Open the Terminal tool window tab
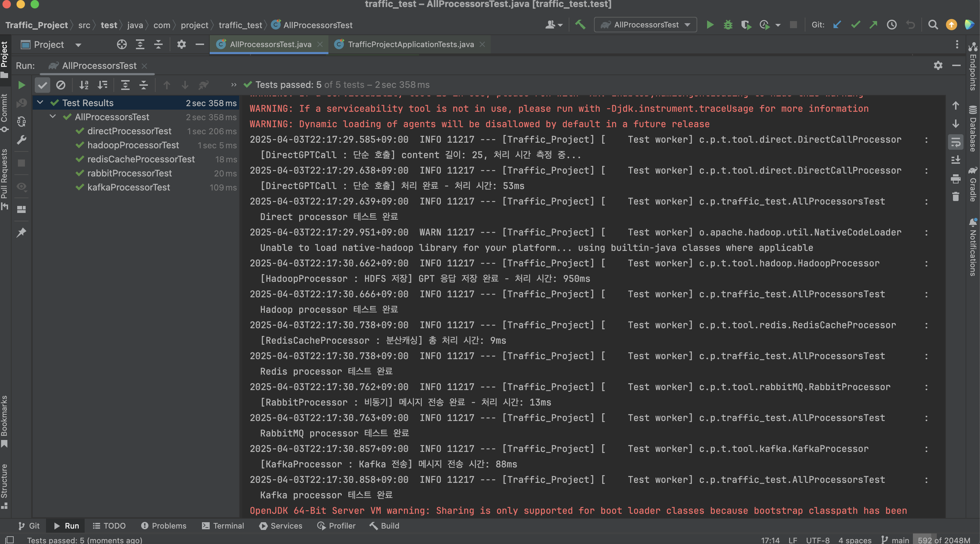The height and width of the screenshot is (544, 980). click(x=223, y=526)
